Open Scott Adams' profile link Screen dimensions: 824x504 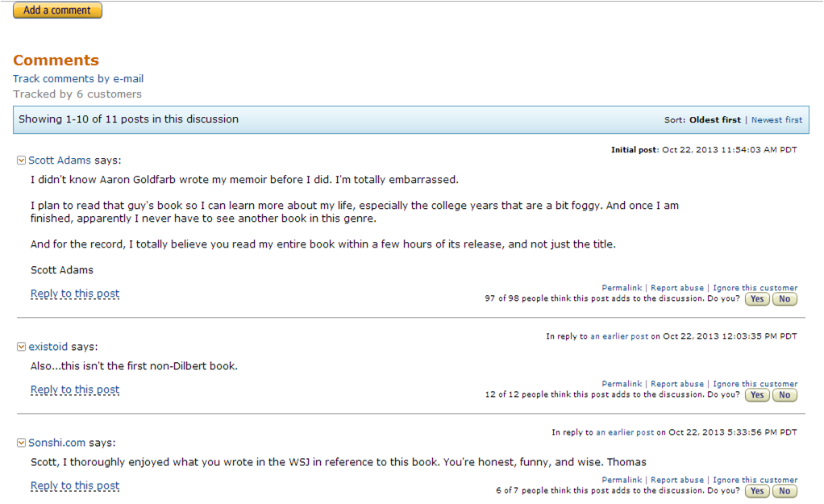pos(60,160)
